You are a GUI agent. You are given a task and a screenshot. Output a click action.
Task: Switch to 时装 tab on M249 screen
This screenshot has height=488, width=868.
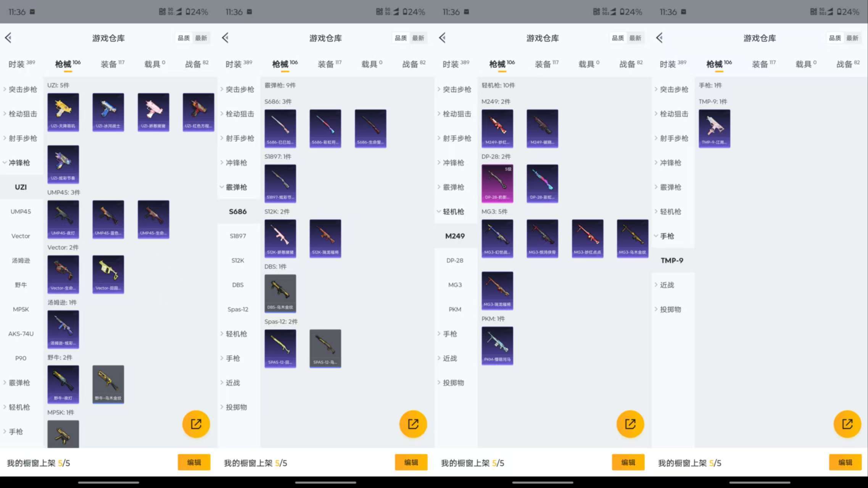click(x=456, y=64)
